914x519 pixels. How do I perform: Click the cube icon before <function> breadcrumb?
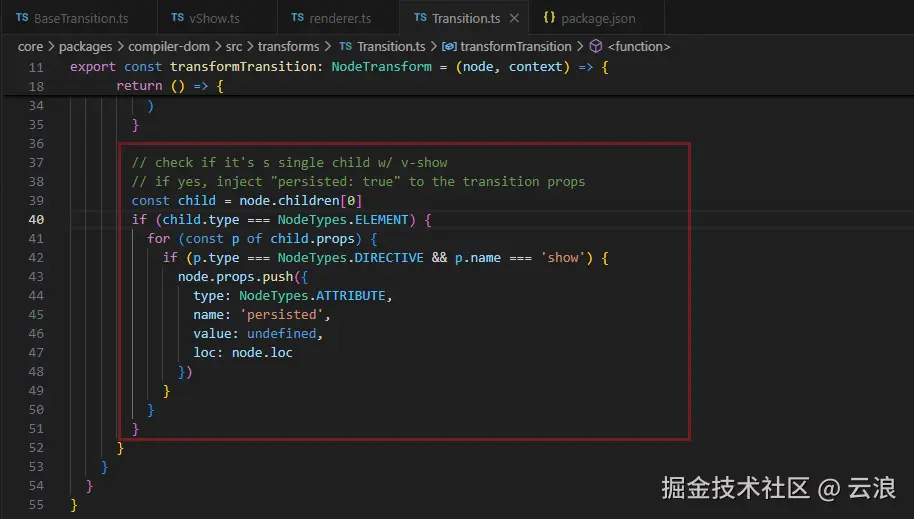(596, 46)
